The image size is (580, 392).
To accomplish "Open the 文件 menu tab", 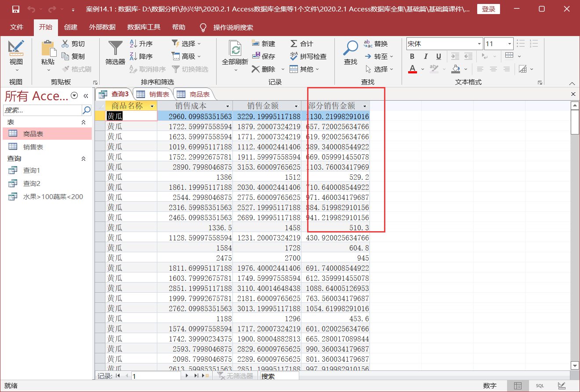I will click(x=17, y=27).
